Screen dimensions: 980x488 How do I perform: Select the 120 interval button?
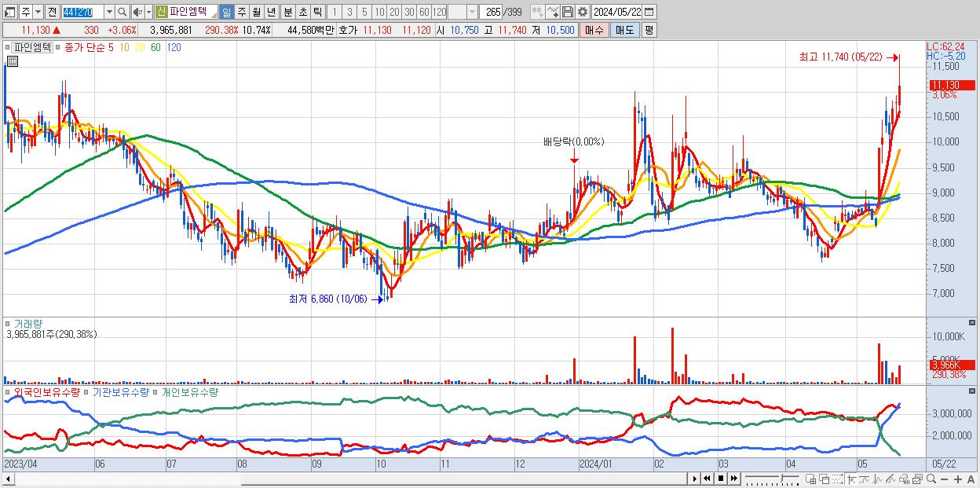(440, 12)
